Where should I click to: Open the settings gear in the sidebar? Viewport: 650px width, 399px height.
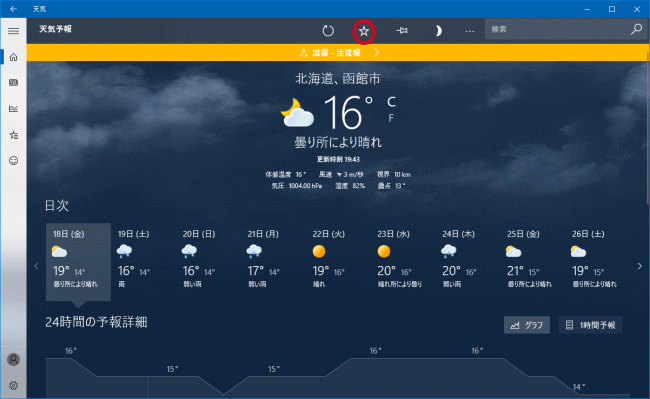pyautogui.click(x=13, y=385)
